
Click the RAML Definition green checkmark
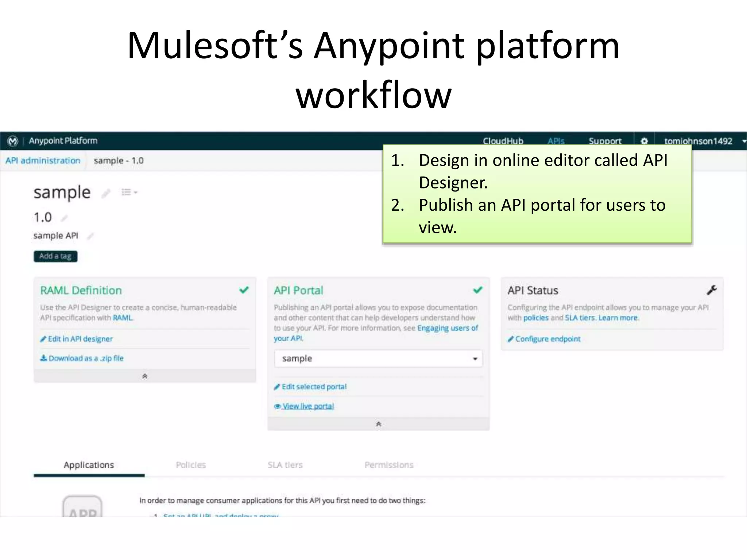(x=244, y=290)
